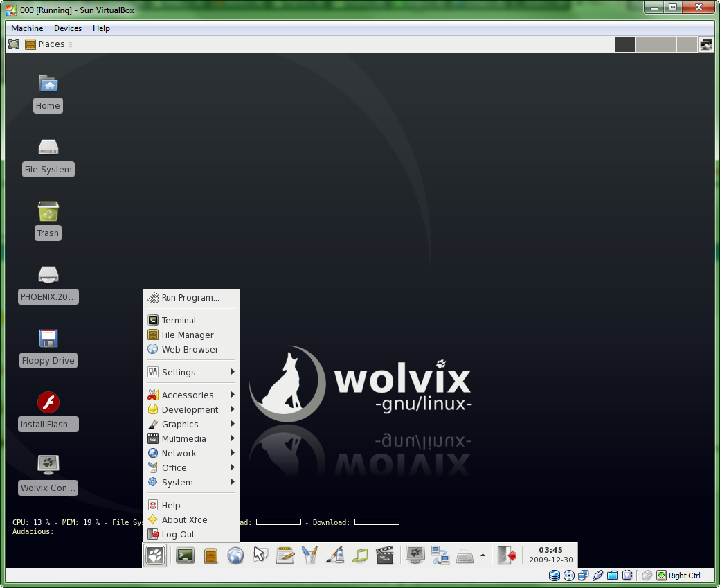
Task: Open the clapperboard video player icon
Action: point(384,555)
